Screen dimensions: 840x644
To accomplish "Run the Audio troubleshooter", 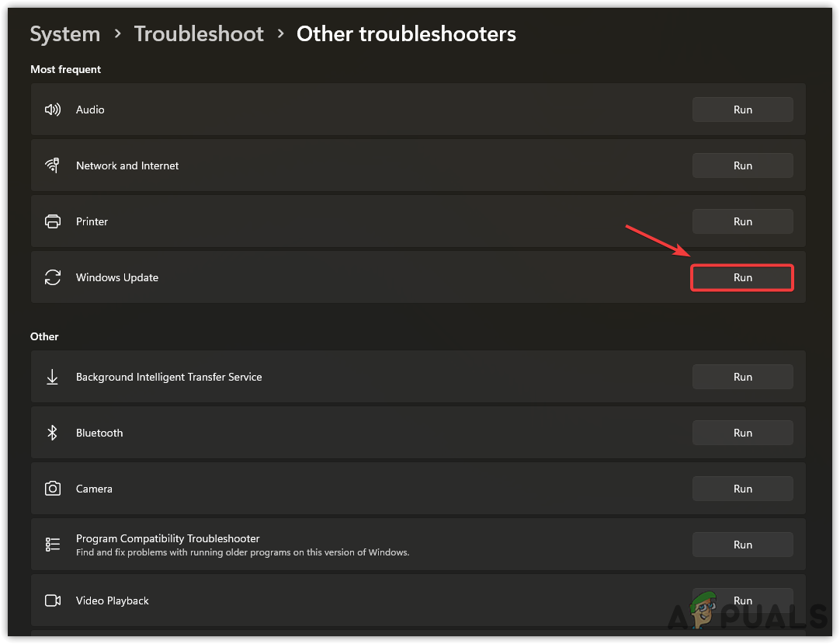I will click(x=742, y=110).
